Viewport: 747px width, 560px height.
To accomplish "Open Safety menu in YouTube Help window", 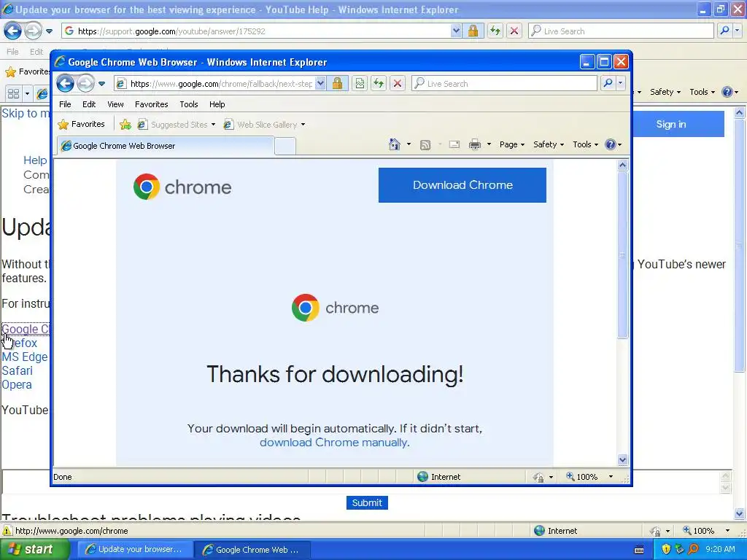I will click(665, 92).
